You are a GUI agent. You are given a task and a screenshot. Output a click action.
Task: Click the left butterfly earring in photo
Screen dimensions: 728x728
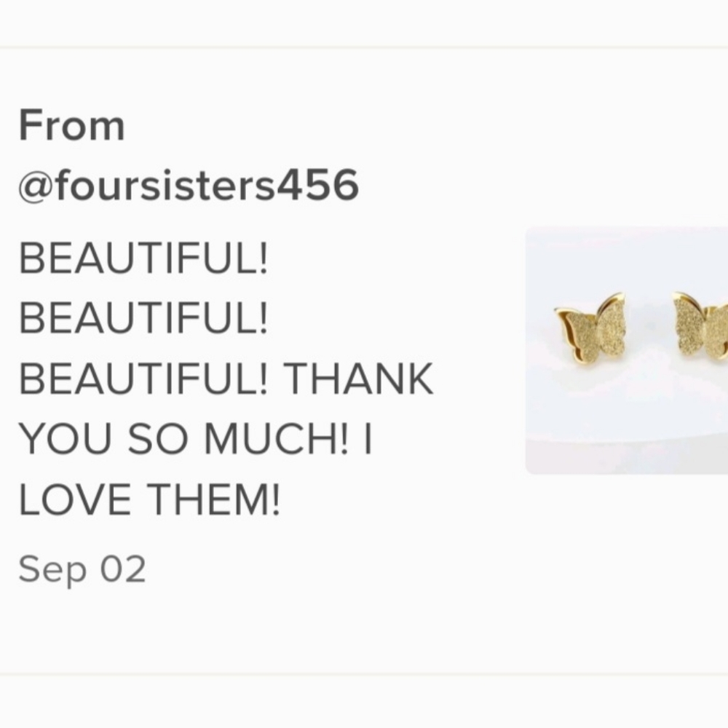(590, 328)
